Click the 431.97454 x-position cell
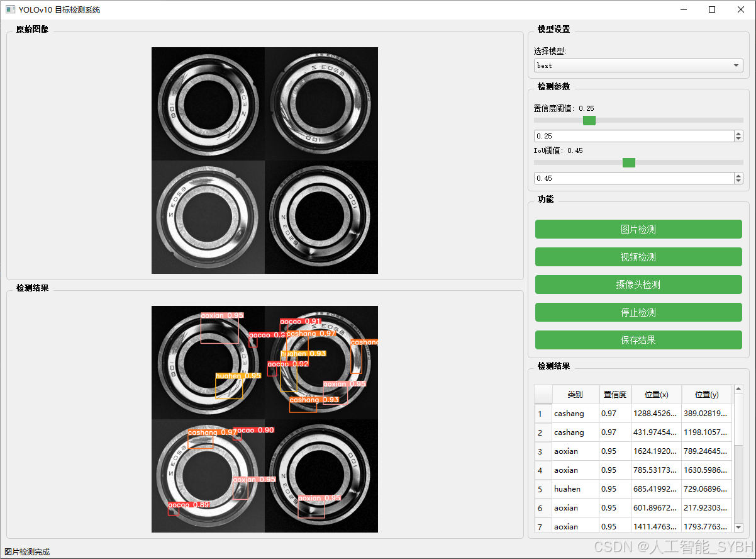Viewport: 756px width, 559px height. coord(656,432)
